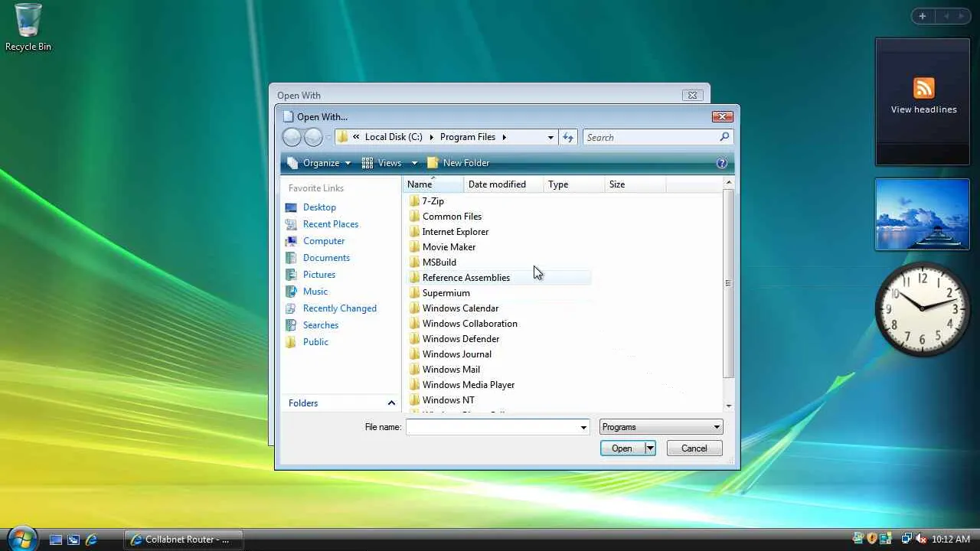980x551 pixels.
Task: Sort by the Name column header
Action: [433, 184]
